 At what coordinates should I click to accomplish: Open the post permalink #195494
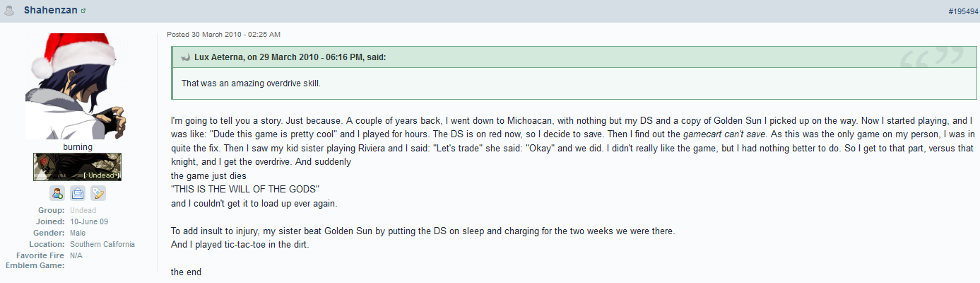pos(963,11)
